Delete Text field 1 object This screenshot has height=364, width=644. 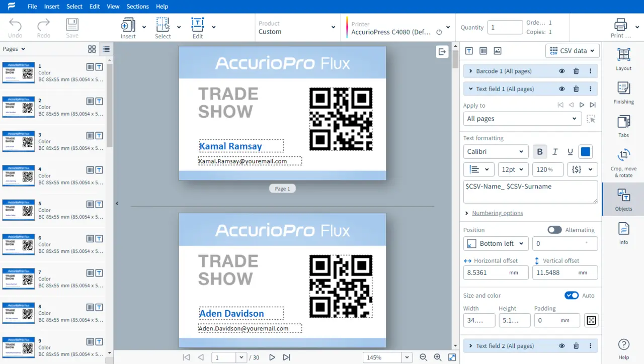point(576,89)
